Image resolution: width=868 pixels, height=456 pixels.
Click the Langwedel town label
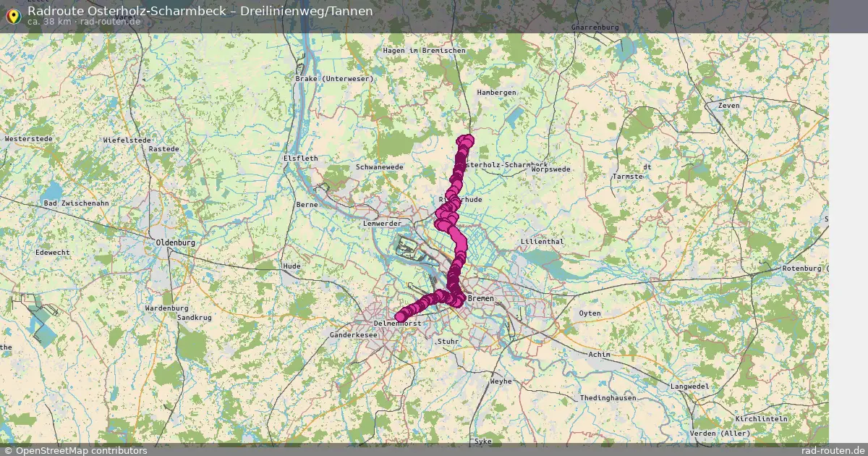691,387
